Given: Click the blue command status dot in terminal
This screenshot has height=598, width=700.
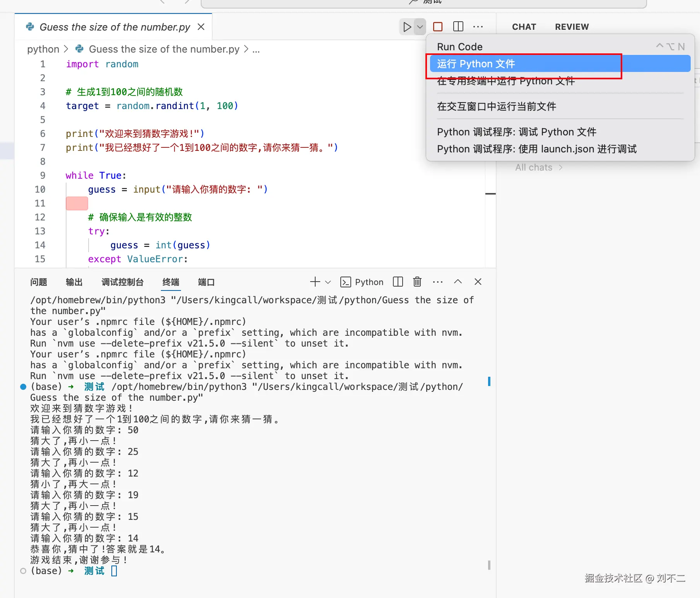Looking at the screenshot, I should 23,386.
